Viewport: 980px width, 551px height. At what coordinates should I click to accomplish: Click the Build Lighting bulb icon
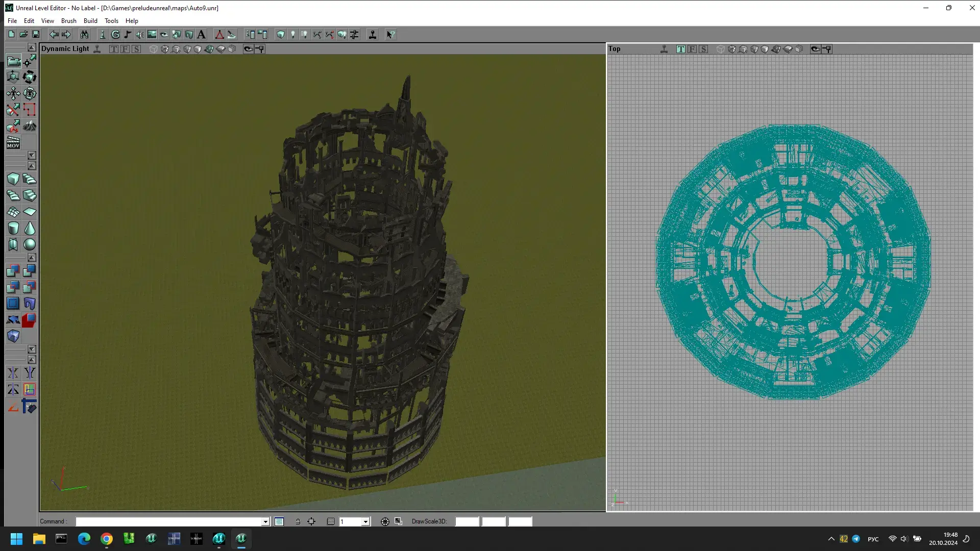(293, 34)
